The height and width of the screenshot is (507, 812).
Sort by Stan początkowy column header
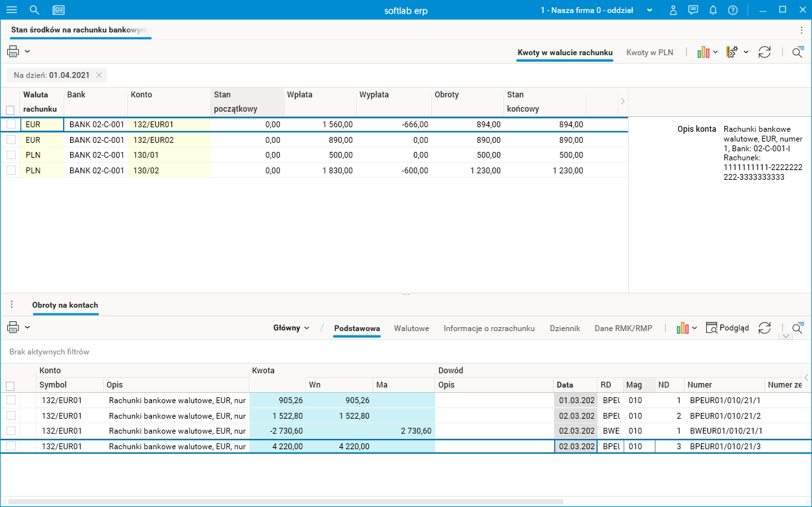pyautogui.click(x=247, y=101)
